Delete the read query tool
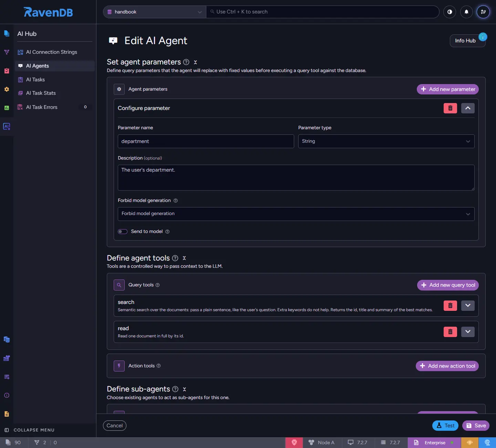 (x=450, y=332)
